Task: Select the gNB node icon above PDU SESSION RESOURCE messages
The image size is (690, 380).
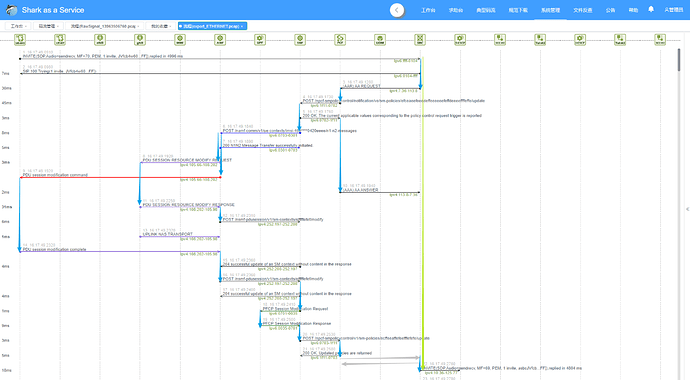Action: coord(140,40)
